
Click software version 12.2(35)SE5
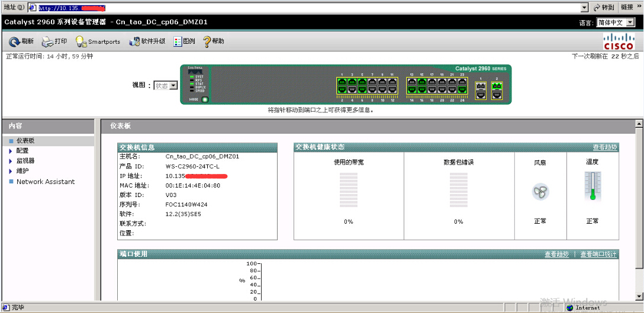coord(183,214)
